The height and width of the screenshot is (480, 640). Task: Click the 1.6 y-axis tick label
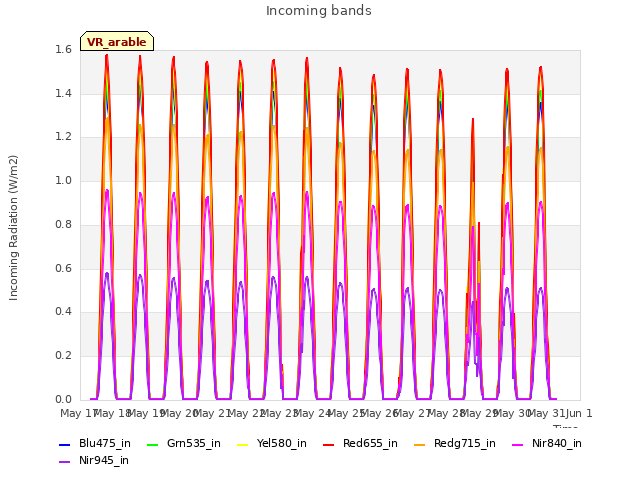tap(63, 50)
